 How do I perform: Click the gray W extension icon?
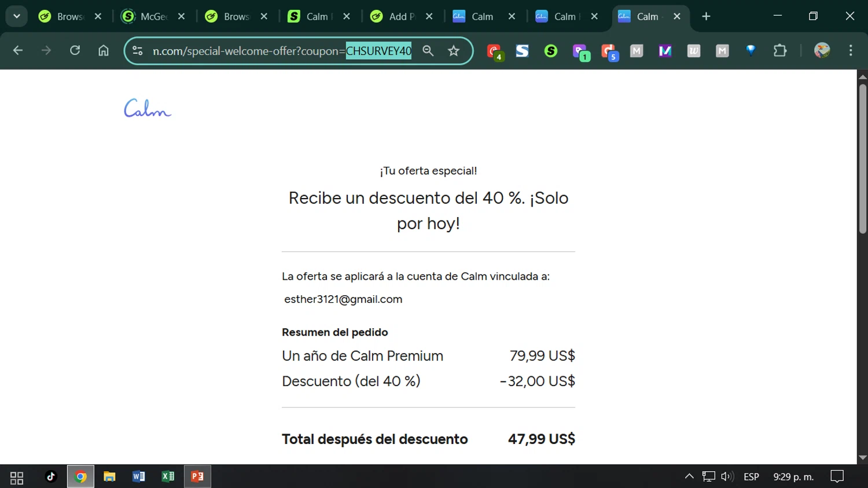coord(694,51)
